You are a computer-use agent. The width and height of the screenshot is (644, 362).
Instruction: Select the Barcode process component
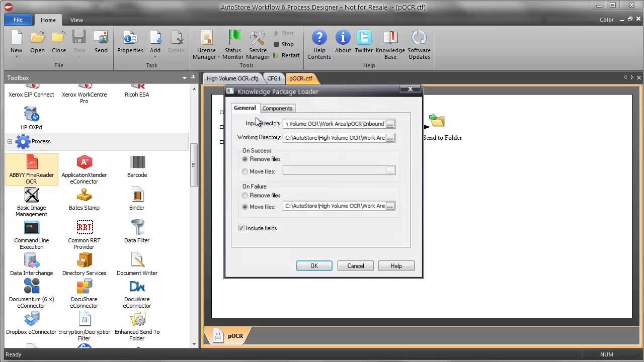coord(137,166)
